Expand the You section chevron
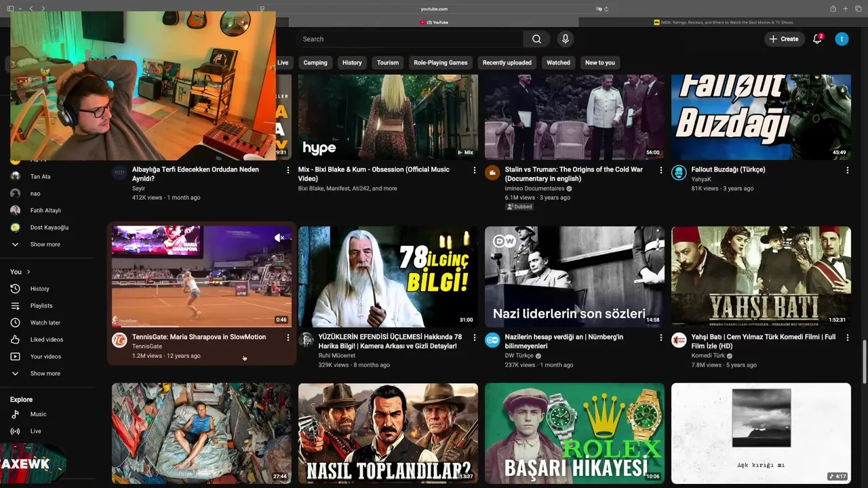 pyautogui.click(x=28, y=272)
